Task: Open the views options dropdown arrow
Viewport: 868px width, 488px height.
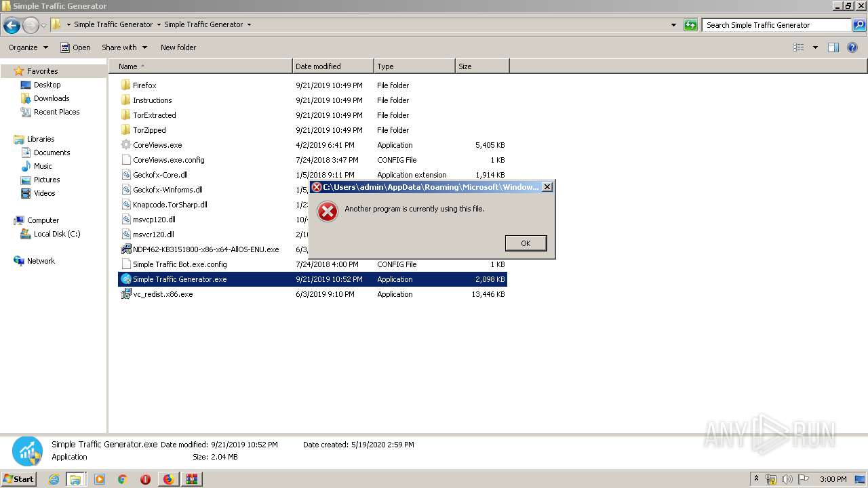Action: [815, 47]
